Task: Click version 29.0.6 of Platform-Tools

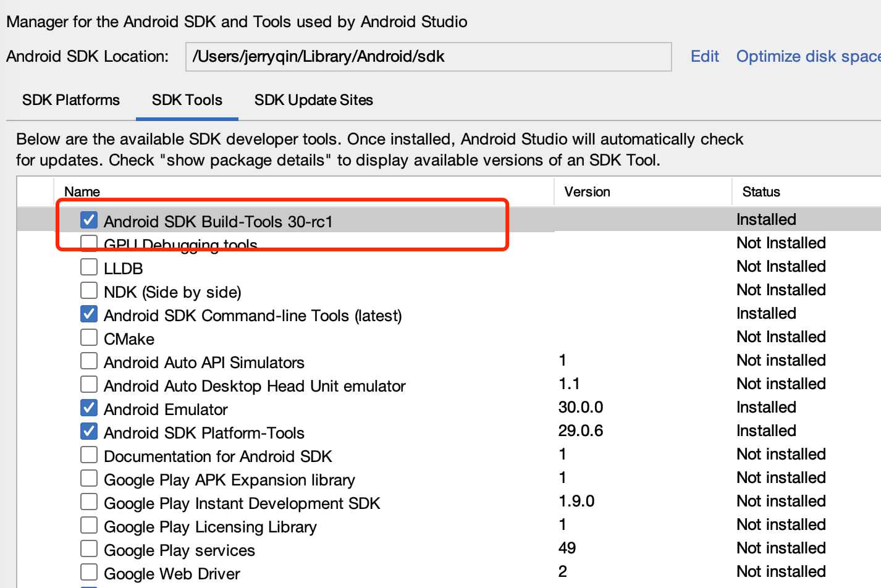Action: tap(581, 430)
